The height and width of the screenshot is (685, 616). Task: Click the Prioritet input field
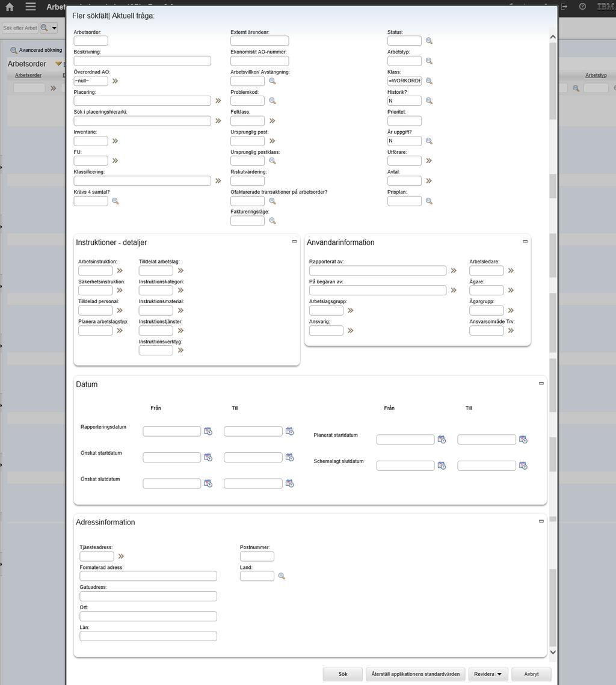point(404,121)
